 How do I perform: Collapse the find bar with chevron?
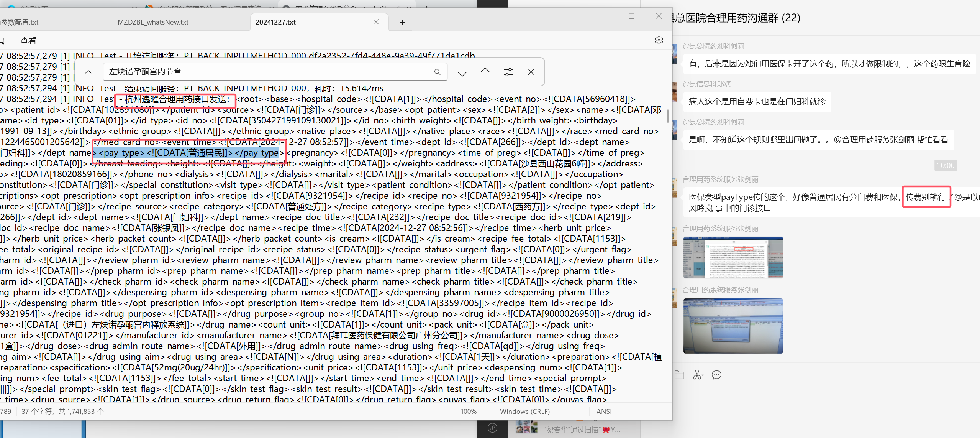88,72
